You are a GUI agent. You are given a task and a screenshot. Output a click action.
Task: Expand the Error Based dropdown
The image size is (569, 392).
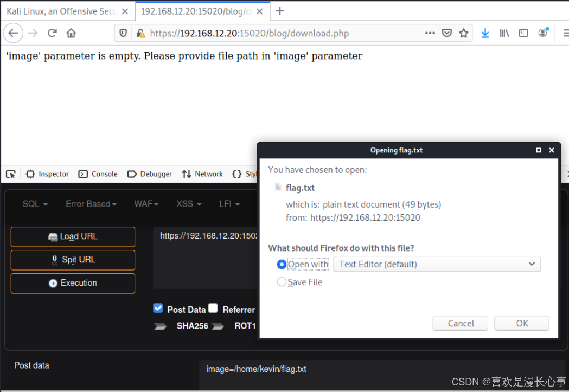click(x=91, y=204)
